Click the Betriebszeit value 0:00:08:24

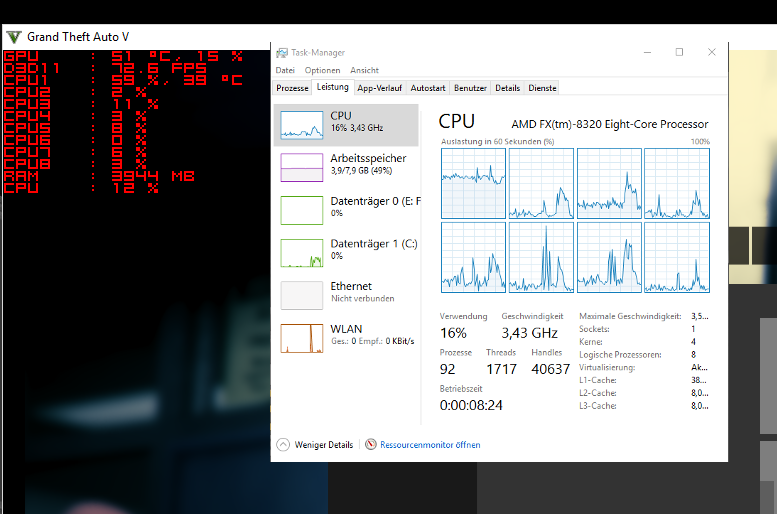pos(471,405)
